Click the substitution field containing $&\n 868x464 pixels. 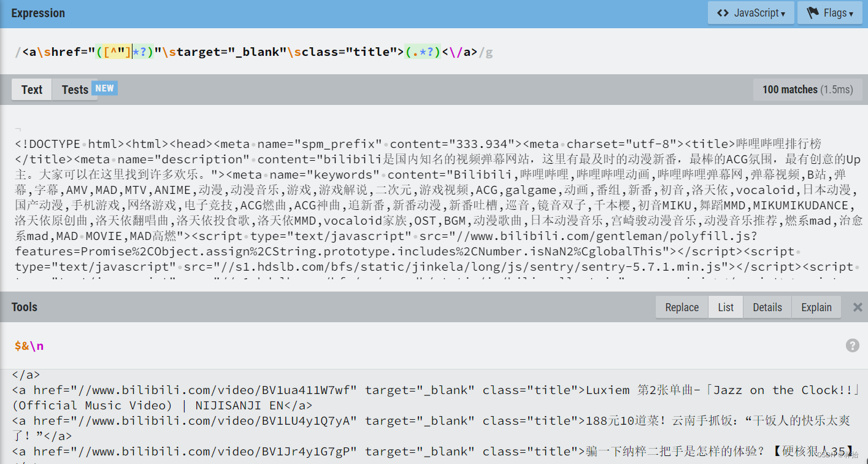pyautogui.click(x=28, y=346)
